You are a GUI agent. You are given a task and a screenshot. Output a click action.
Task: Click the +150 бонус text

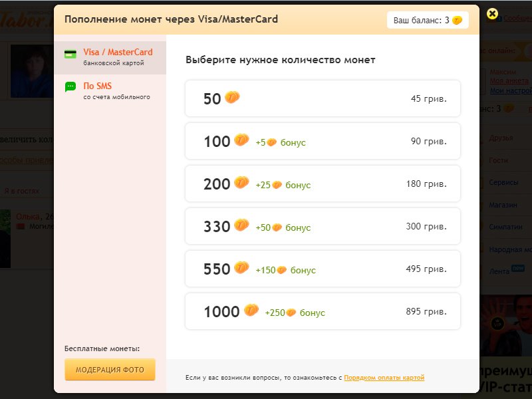click(x=286, y=270)
